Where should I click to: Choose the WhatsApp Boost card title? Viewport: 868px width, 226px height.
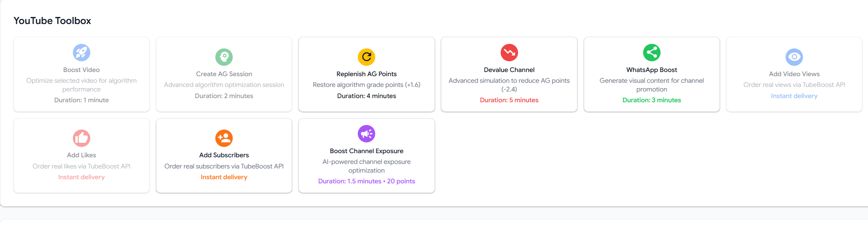click(651, 70)
